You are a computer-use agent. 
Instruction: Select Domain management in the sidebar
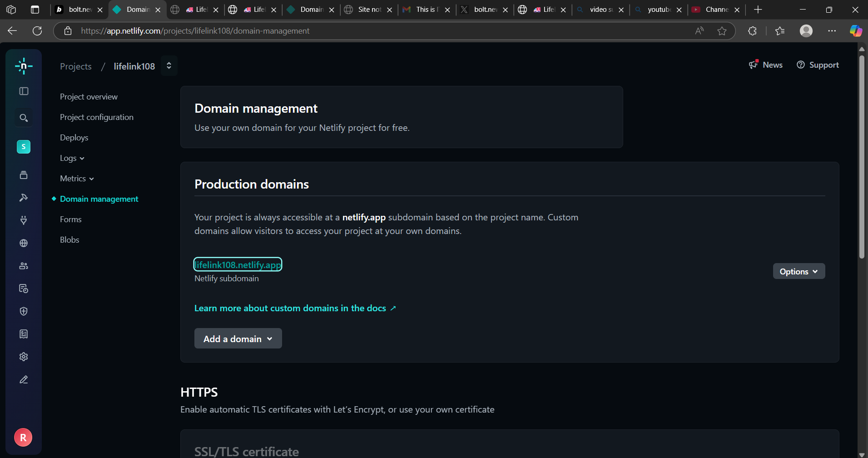[99, 199]
